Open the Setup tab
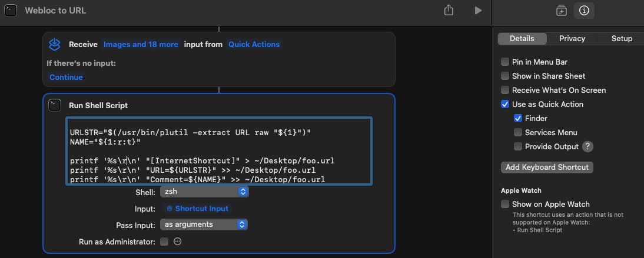The width and height of the screenshot is (644, 258). (x=622, y=39)
